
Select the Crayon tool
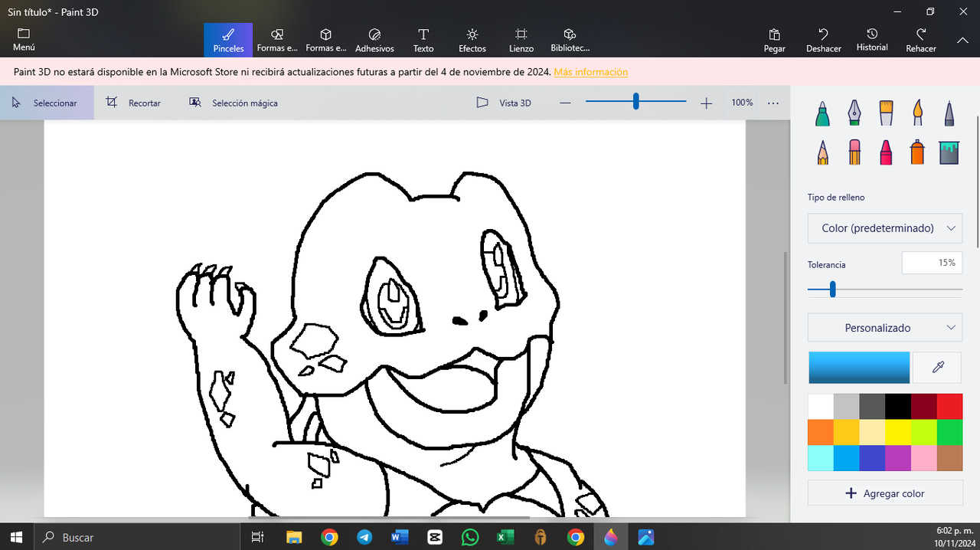click(x=885, y=152)
